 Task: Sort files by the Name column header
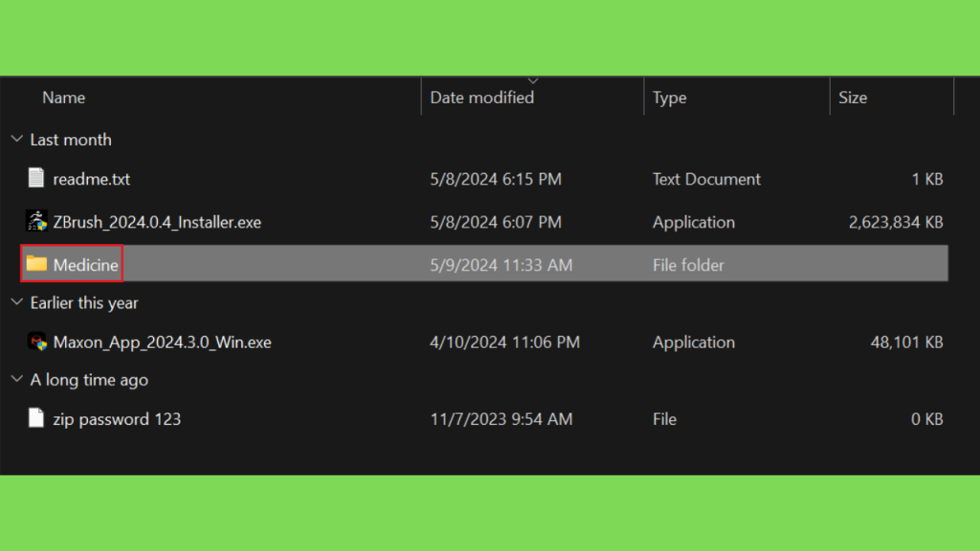[x=64, y=98]
